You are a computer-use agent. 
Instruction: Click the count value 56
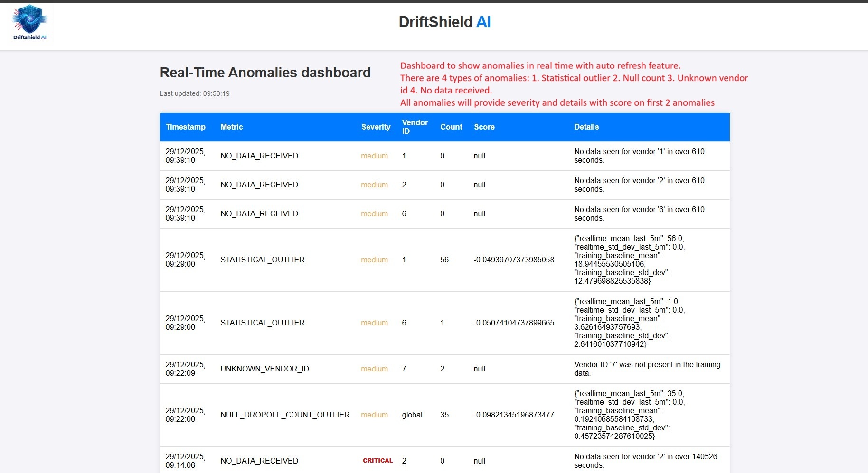click(444, 260)
